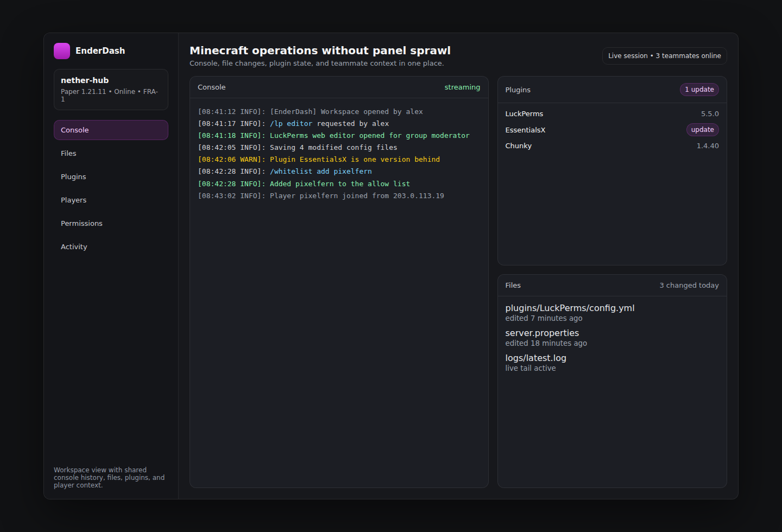The height and width of the screenshot is (532, 782).
Task: Click the EssentialsX update button
Action: pyautogui.click(x=702, y=130)
